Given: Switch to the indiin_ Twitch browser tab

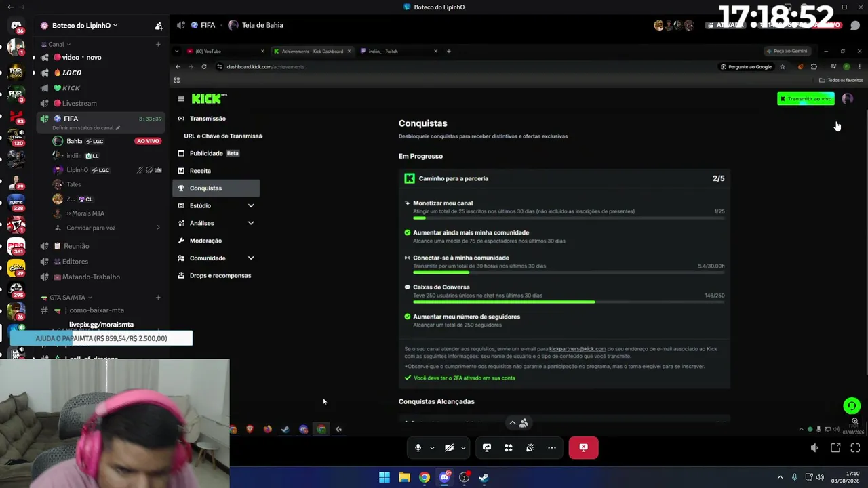Looking at the screenshot, I should click(399, 51).
